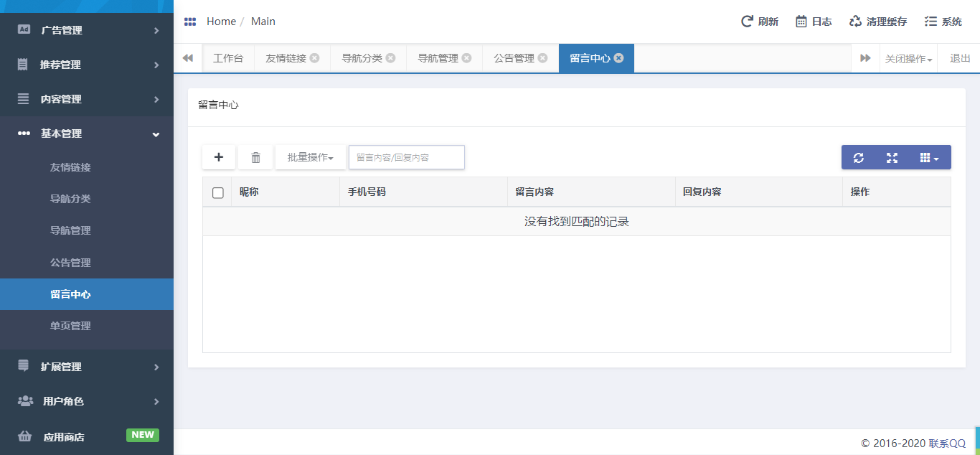Open 日志 calendar log icon
This screenshot has height=455, width=980.
click(x=801, y=22)
